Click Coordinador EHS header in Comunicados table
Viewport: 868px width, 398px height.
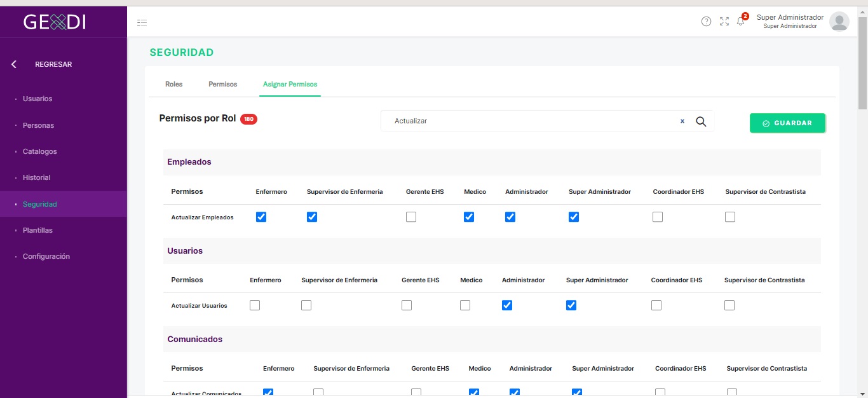click(x=681, y=368)
